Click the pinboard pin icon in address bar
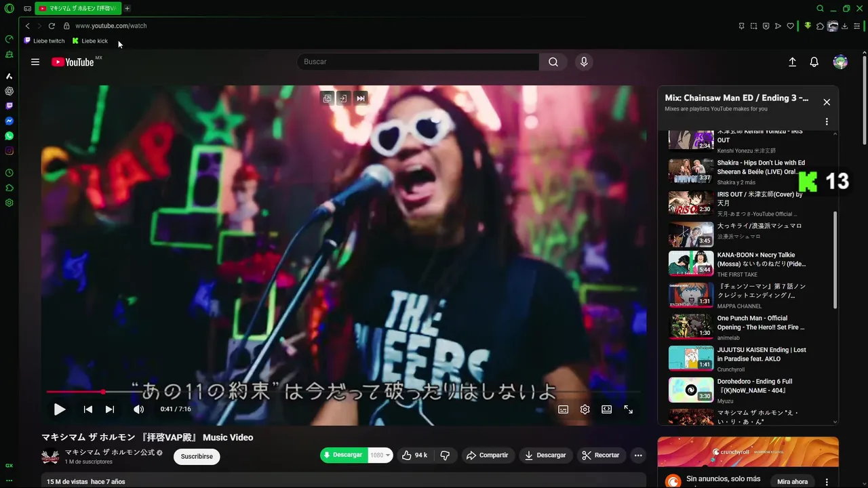This screenshot has height=488, width=868. [741, 26]
